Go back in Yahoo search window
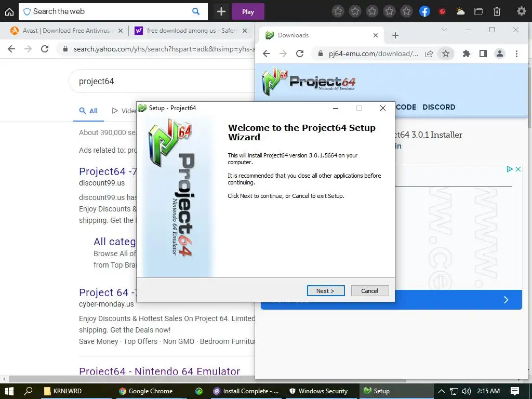This screenshot has width=532, height=399. pyautogui.click(x=11, y=49)
